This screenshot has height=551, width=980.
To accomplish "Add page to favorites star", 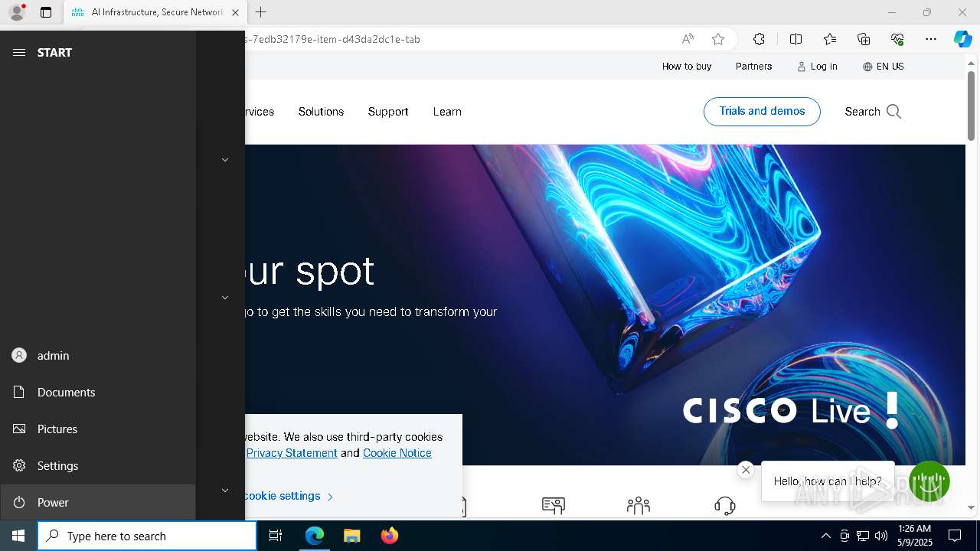I will 717,39.
